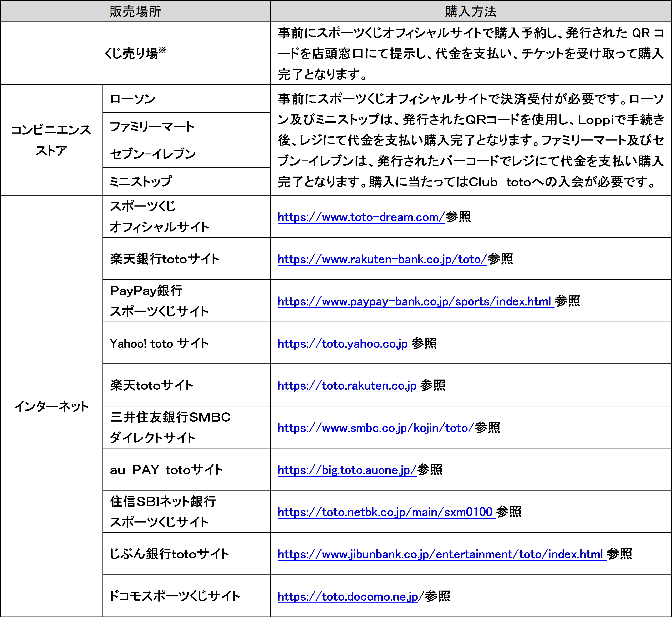Click the toto.docomo.ne.jp link
Viewport: 672px width, 638px height.
[347, 596]
